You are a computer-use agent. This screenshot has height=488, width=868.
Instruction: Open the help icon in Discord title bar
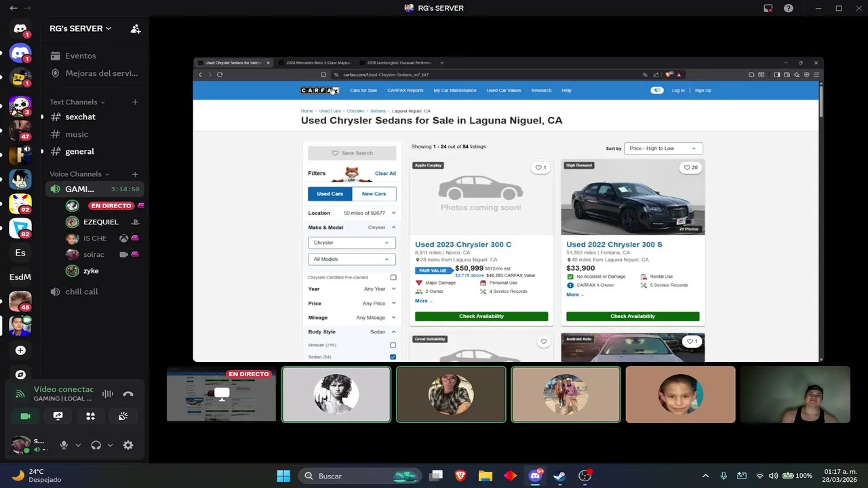point(789,8)
